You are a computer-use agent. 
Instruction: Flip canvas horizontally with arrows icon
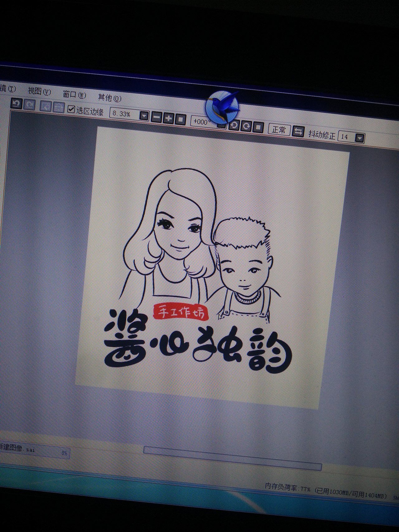298,132
